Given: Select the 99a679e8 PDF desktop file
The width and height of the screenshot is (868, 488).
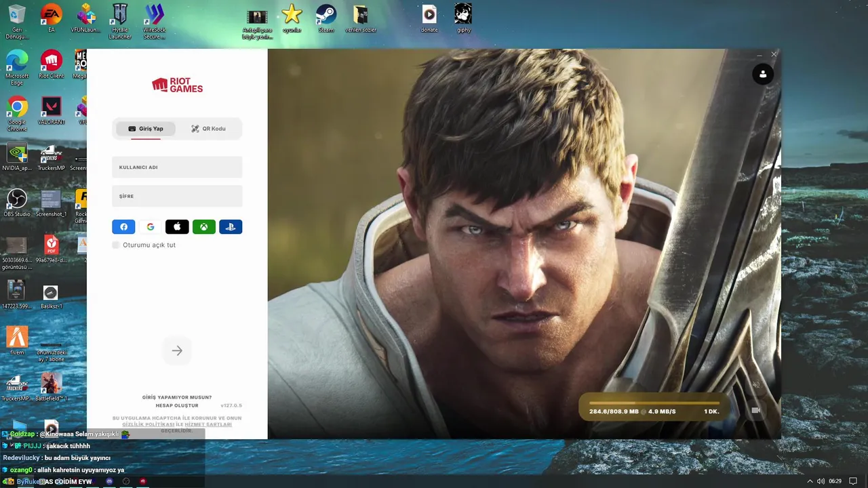Looking at the screenshot, I should tap(51, 249).
